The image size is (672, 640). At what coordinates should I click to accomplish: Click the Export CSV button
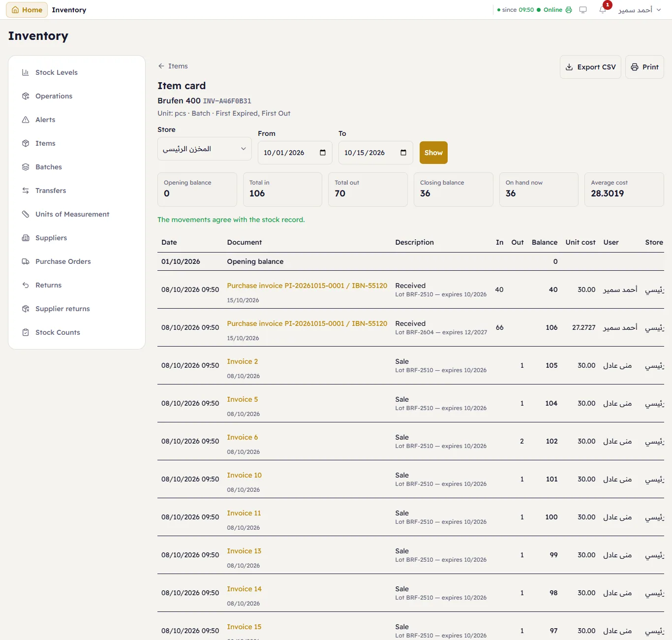click(590, 67)
